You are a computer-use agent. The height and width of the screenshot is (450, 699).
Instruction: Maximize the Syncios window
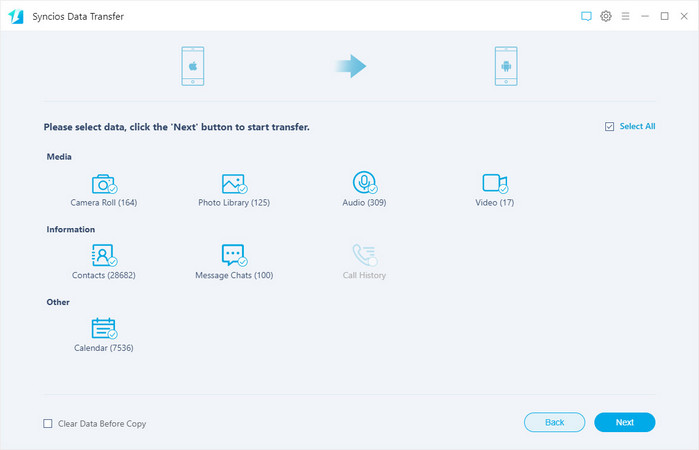point(665,16)
